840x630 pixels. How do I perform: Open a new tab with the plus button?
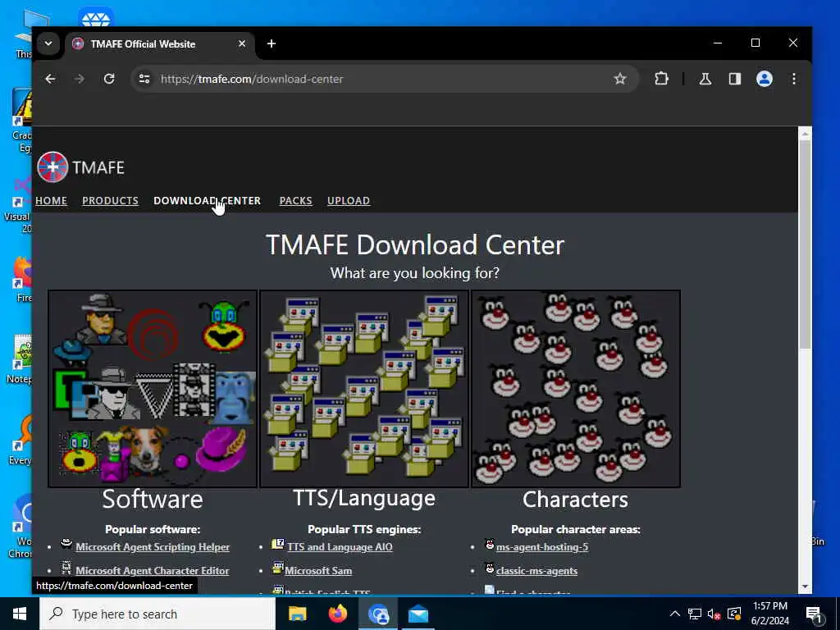point(272,43)
